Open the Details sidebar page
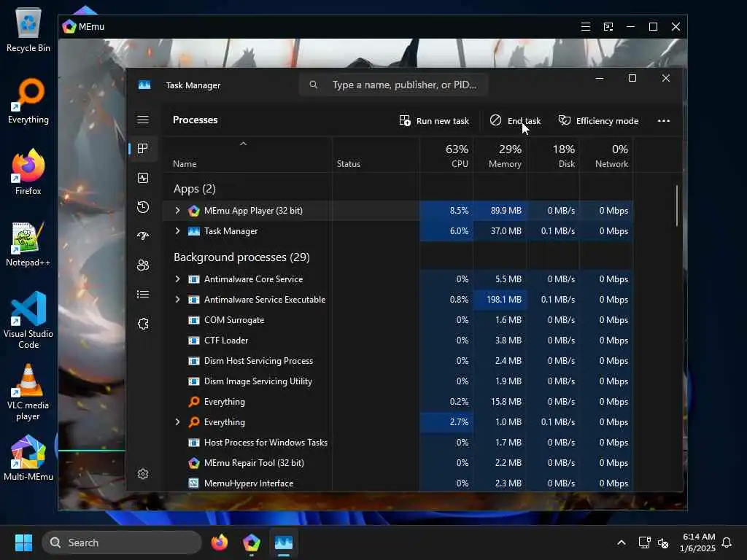 (143, 295)
